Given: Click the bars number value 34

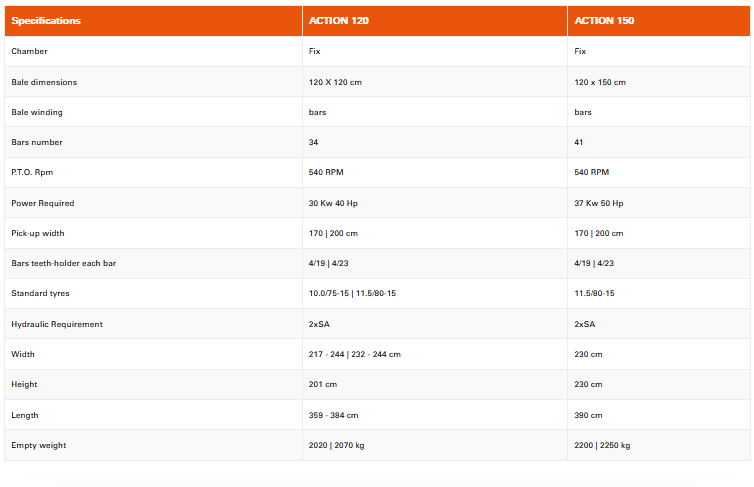Looking at the screenshot, I should pos(314,142).
